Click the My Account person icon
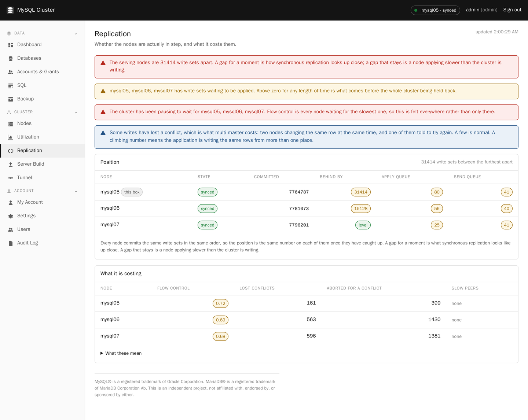The height and width of the screenshot is (420, 528). tap(11, 202)
